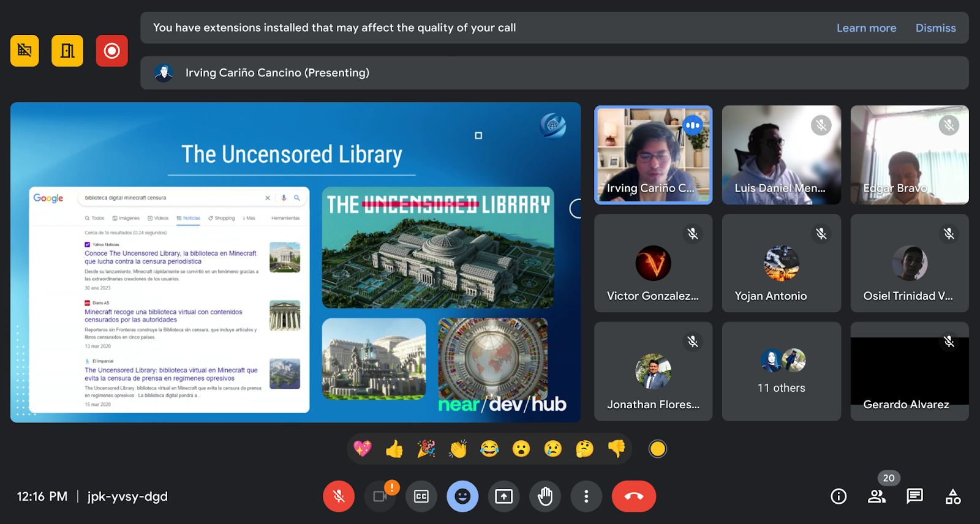Change the reaction skin tone swatch
The width and height of the screenshot is (980, 524).
(x=657, y=449)
